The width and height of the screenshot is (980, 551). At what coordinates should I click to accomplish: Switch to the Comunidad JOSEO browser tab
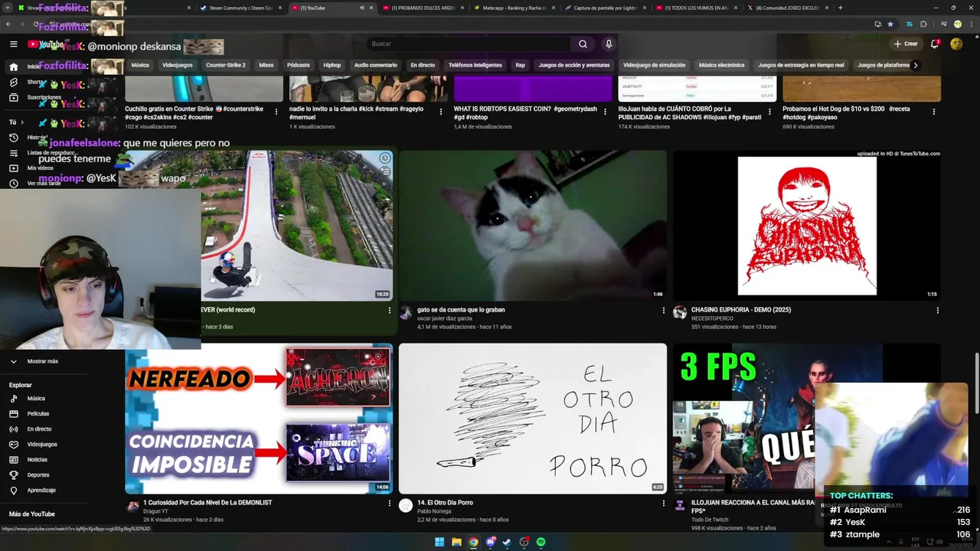(x=788, y=8)
